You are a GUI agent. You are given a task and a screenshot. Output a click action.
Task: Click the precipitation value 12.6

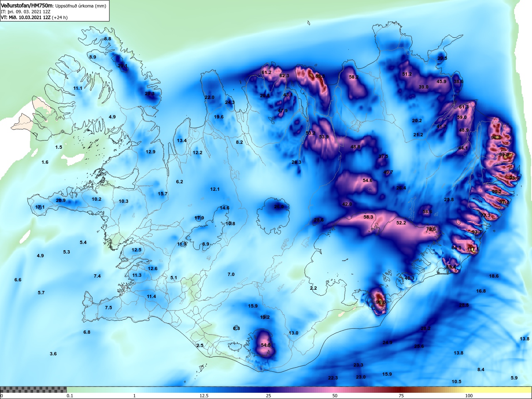click(153, 268)
